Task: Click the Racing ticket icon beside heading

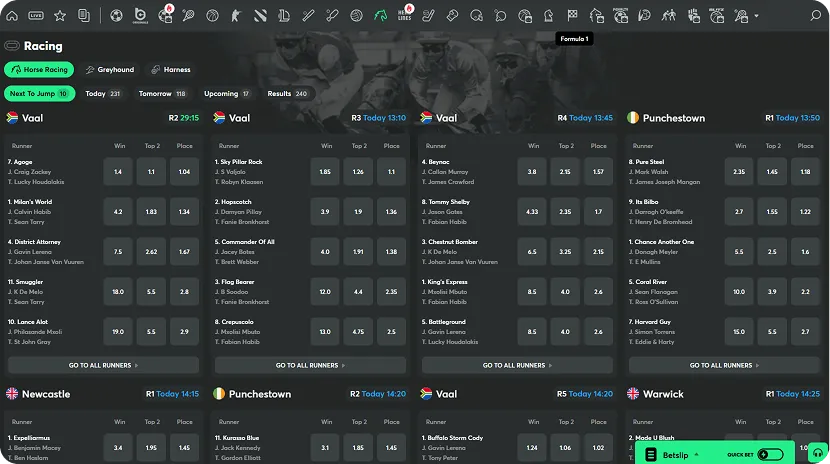Action: point(12,46)
